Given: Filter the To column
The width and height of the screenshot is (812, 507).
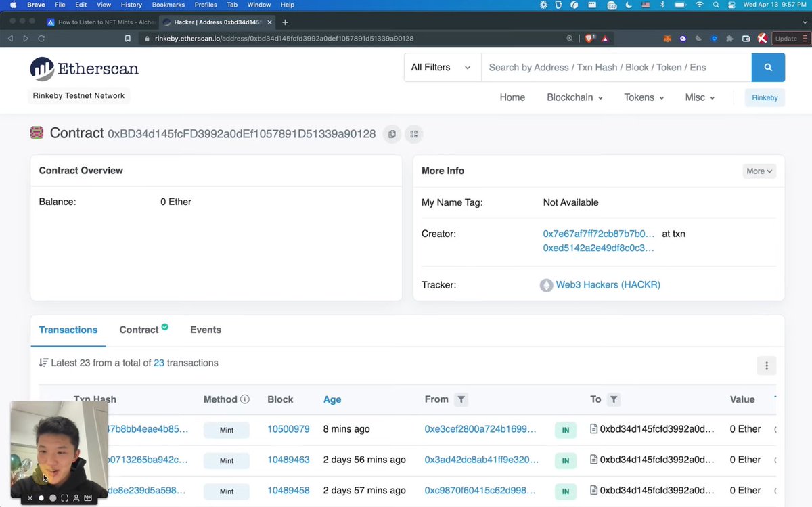Looking at the screenshot, I should pyautogui.click(x=613, y=399).
